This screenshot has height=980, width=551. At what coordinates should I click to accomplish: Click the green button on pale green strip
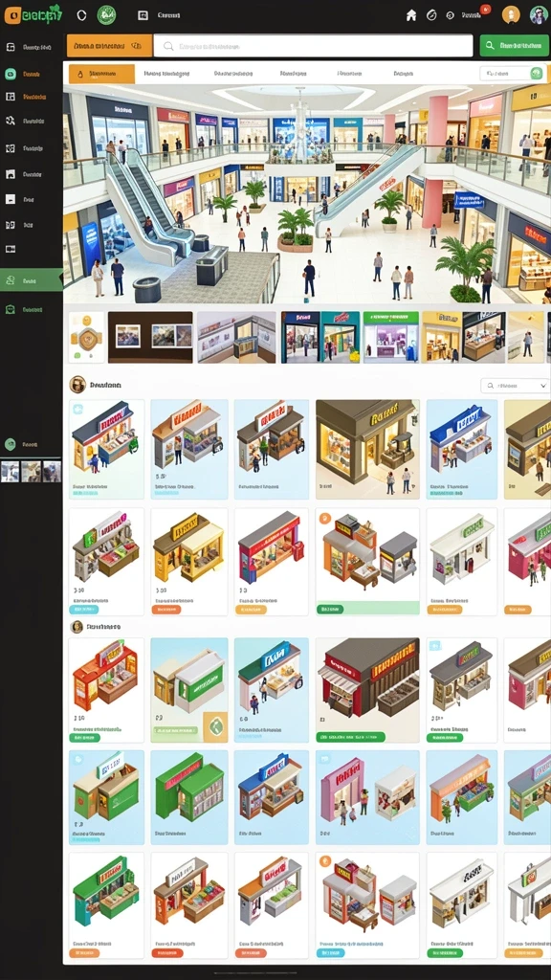click(x=330, y=610)
